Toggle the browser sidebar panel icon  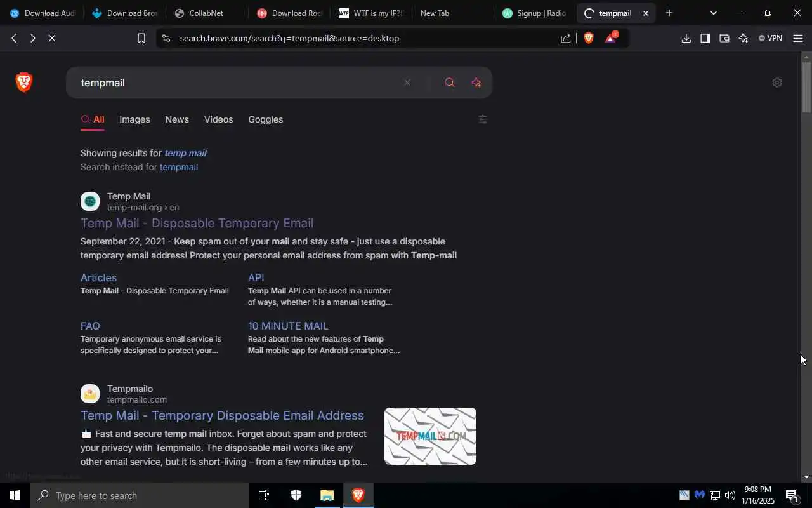(705, 38)
